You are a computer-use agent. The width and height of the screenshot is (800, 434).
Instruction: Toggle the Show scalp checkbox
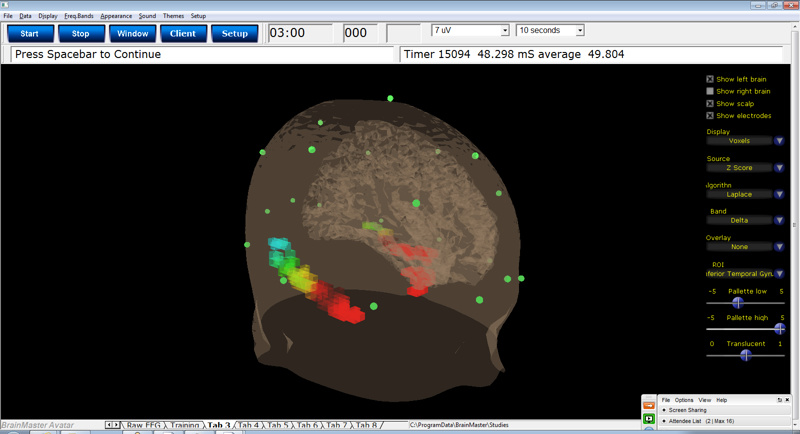710,104
